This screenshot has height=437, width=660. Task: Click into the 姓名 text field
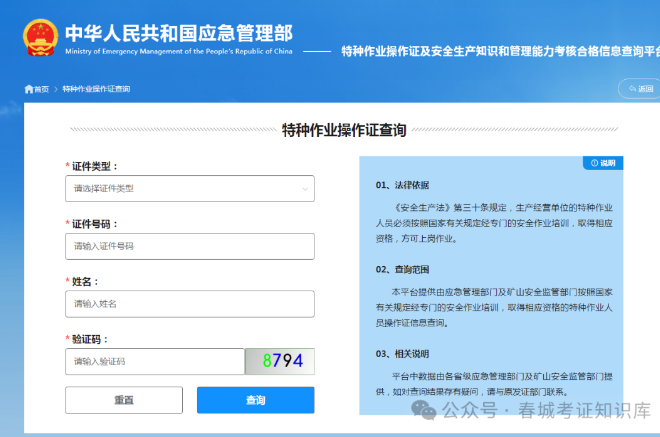point(189,303)
